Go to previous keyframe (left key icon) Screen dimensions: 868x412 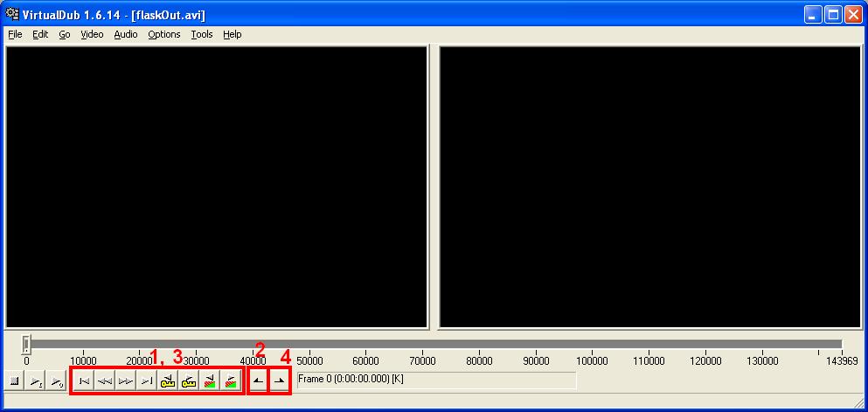pos(168,381)
